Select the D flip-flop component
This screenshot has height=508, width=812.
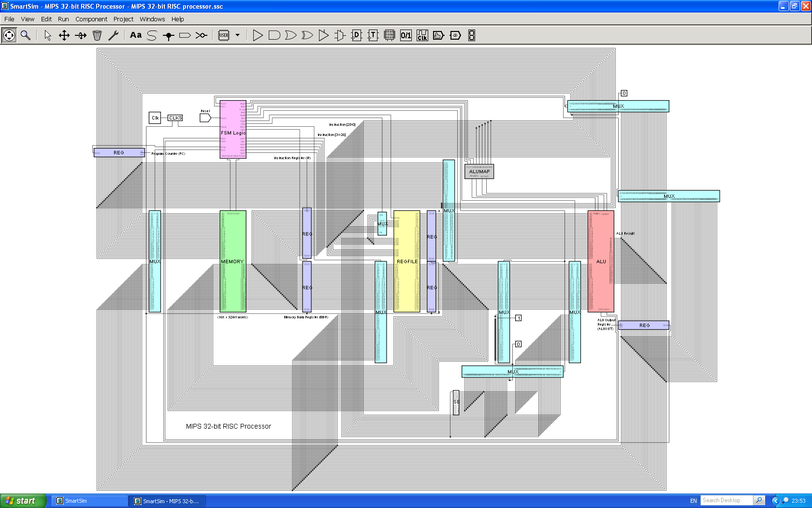click(357, 35)
